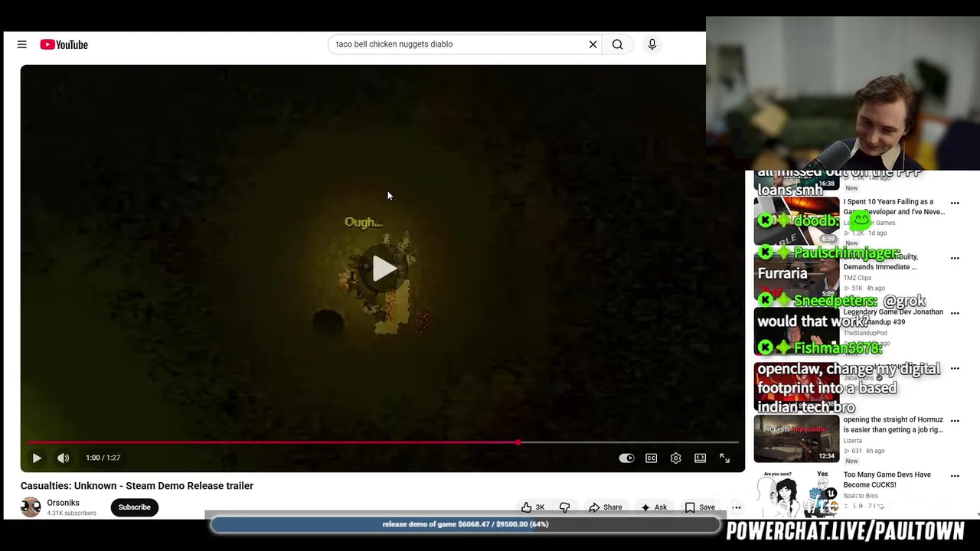This screenshot has height=551, width=980.
Task: Open options for 'I Spent 10 Years Failing' video
Action: click(x=955, y=204)
